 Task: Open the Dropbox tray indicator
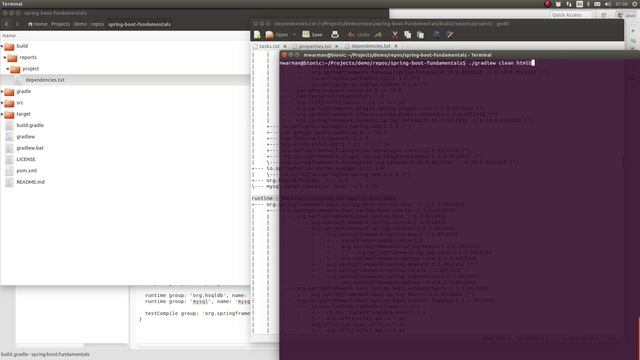point(558,4)
